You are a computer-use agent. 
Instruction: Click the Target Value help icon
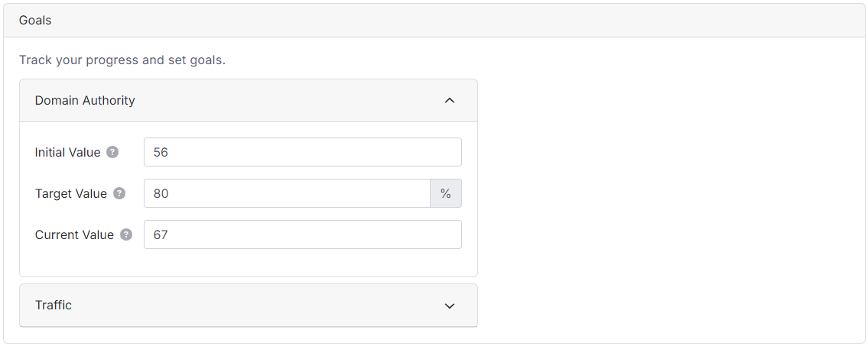119,193
